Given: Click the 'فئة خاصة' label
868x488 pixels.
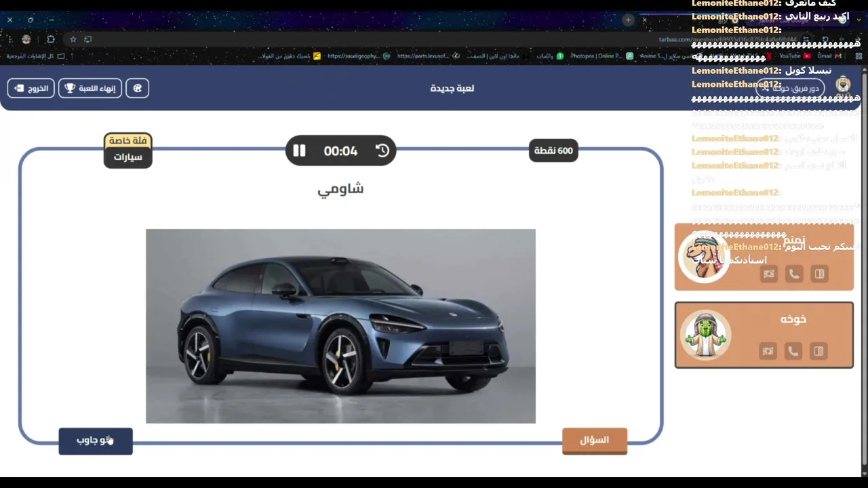Looking at the screenshot, I should point(128,140).
